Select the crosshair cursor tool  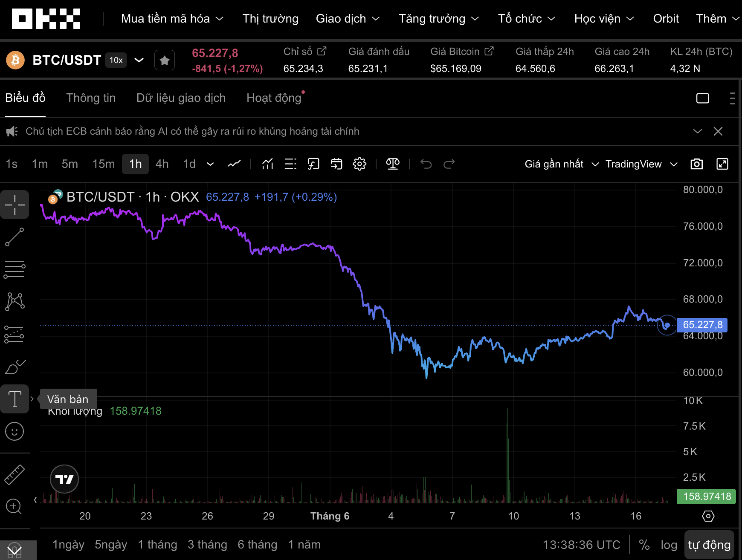coord(14,205)
